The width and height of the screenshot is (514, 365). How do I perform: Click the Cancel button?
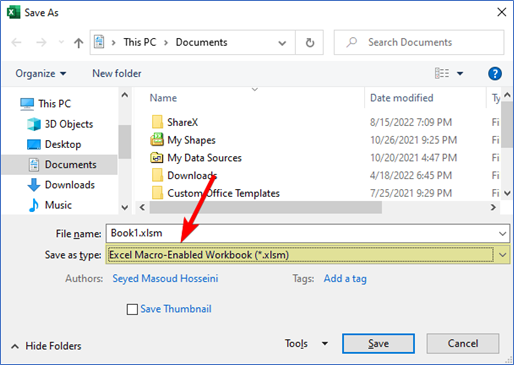click(x=463, y=344)
